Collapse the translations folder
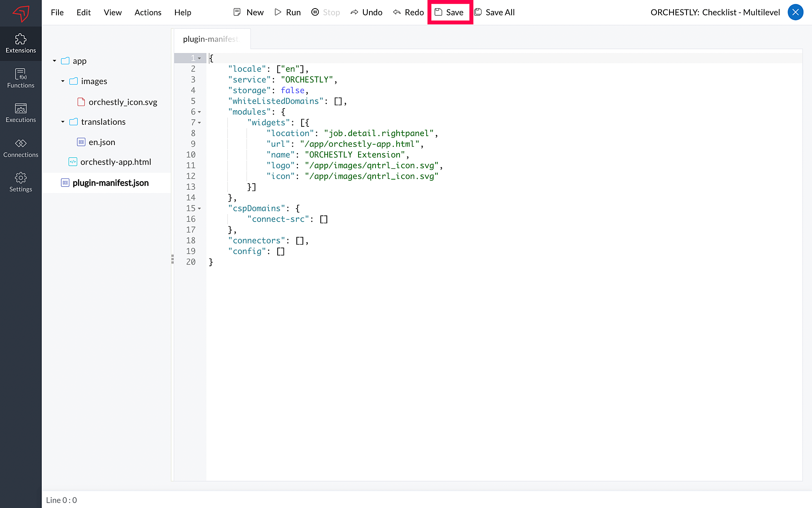Screen dimensions: 812x508 click(63, 122)
